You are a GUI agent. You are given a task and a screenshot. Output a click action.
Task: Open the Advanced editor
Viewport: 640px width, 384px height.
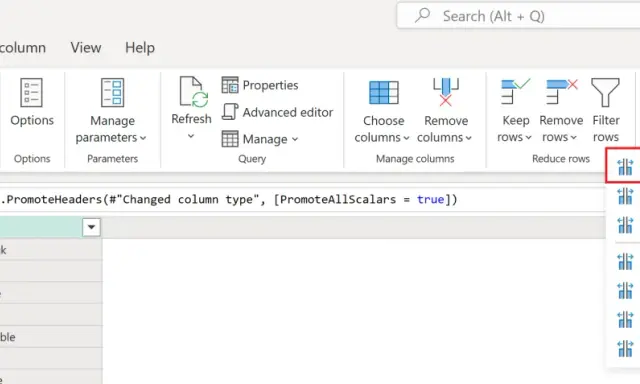[278, 112]
